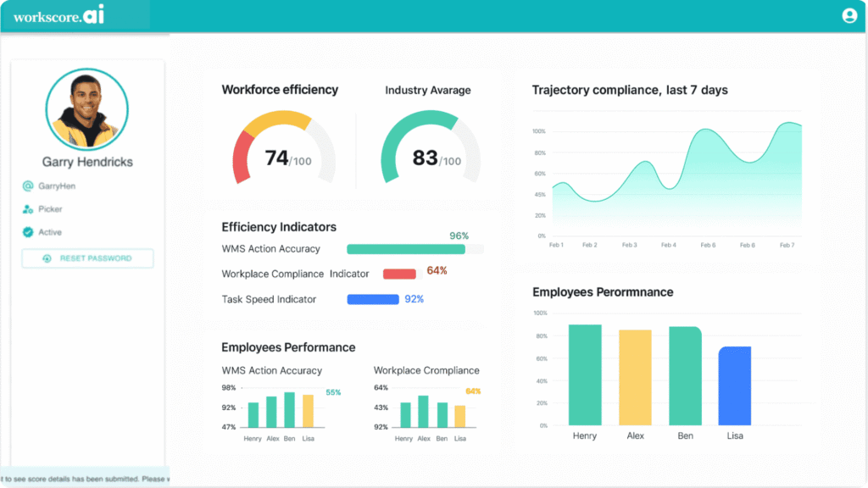Click Lisa's yellow bar in WMS Action Accuracy

click(308, 411)
